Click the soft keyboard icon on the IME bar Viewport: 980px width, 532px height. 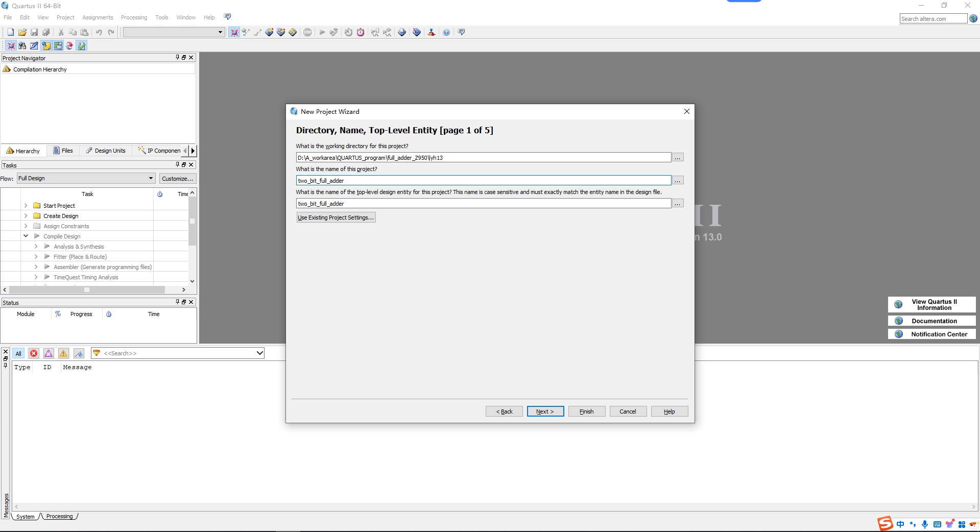pos(937,524)
